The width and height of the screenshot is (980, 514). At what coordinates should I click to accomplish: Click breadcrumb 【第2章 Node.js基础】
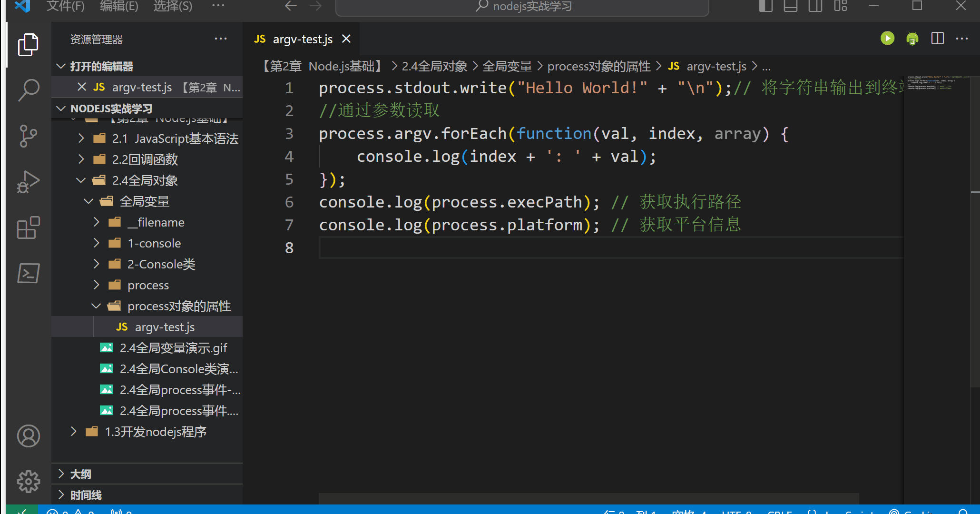point(323,66)
